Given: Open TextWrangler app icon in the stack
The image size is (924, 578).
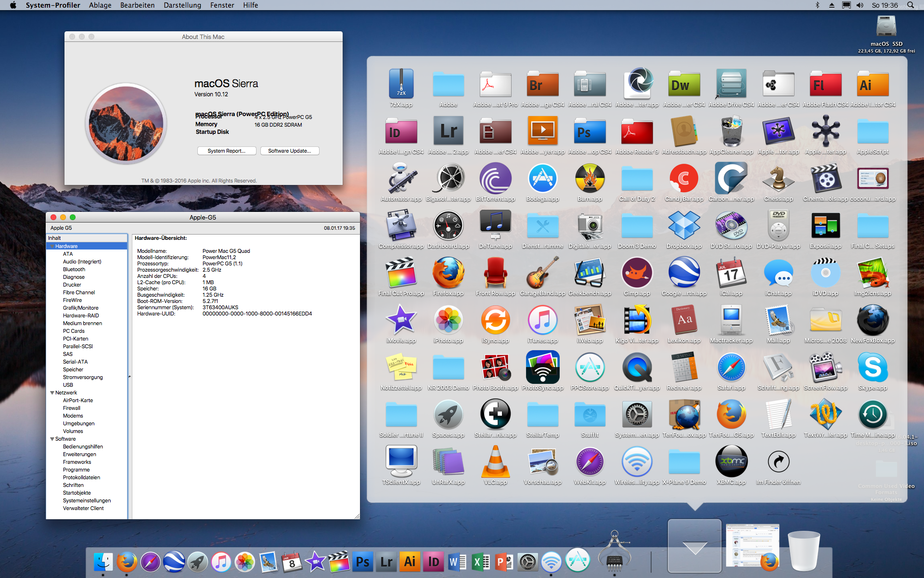Looking at the screenshot, I should tap(825, 414).
